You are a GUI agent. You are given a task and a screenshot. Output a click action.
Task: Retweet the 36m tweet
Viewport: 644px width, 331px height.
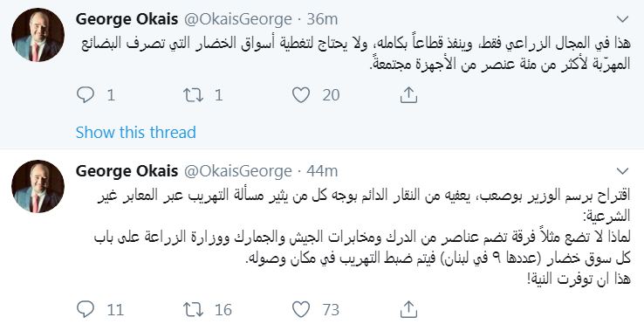193,95
